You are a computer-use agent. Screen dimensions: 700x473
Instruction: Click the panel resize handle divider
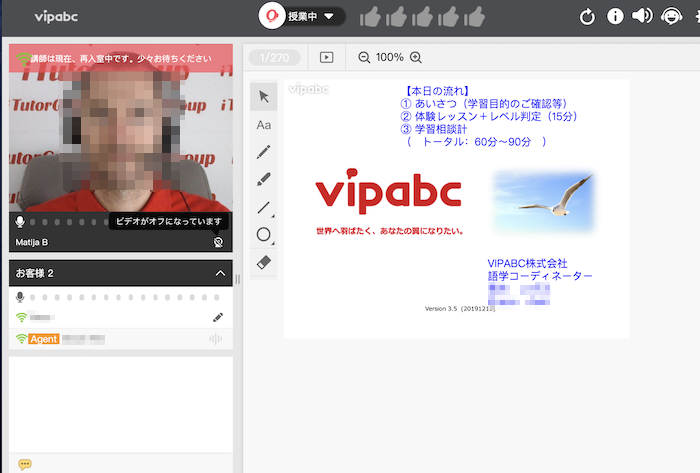point(238,279)
